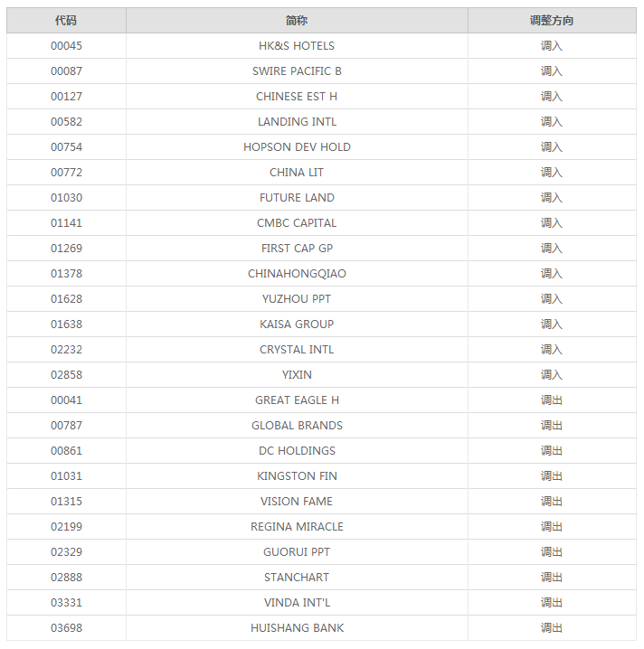Screen dimensions: 644x649
Task: Click the KAISA GROUP name
Action: [297, 324]
